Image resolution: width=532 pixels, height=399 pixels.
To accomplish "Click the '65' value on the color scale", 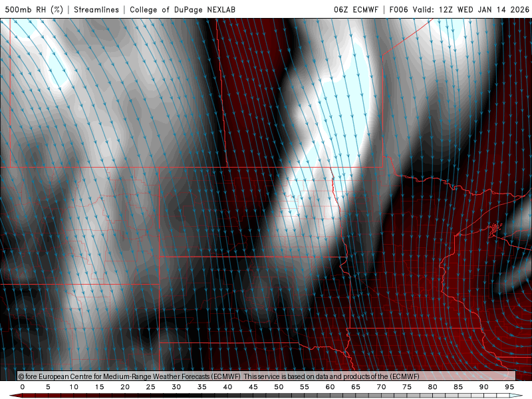I will click(x=356, y=387).
